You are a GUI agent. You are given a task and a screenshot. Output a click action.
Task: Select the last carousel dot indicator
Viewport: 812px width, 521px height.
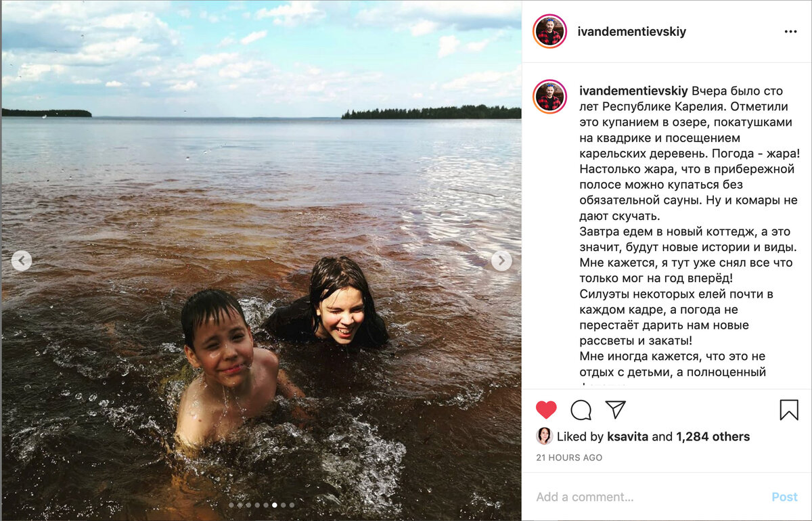click(292, 505)
